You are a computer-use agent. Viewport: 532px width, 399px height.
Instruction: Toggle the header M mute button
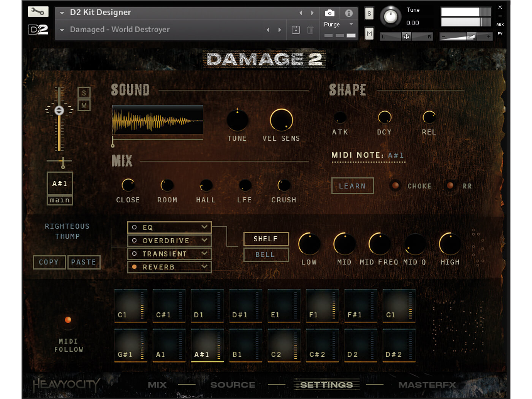pos(369,33)
